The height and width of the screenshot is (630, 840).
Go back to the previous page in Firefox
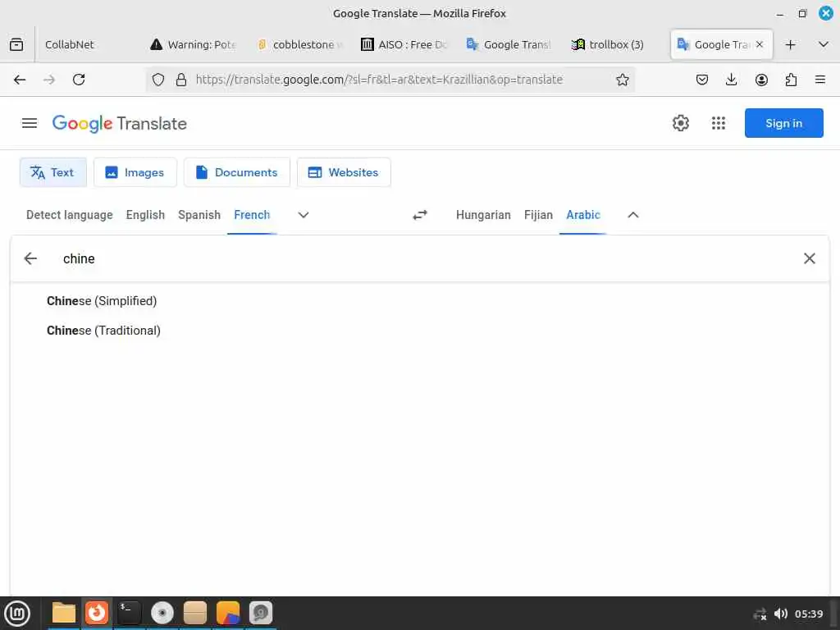pos(20,80)
